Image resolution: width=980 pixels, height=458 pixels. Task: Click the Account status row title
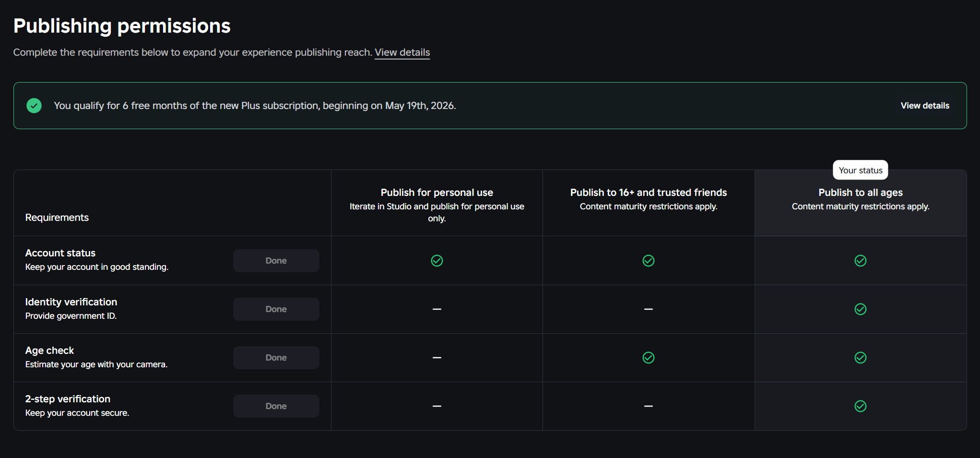60,253
